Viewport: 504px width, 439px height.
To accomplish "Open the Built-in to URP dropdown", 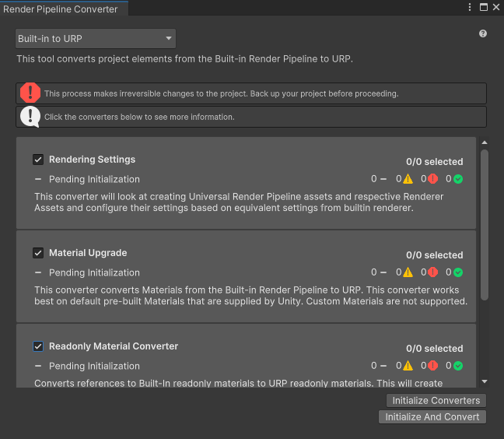I will [x=96, y=39].
